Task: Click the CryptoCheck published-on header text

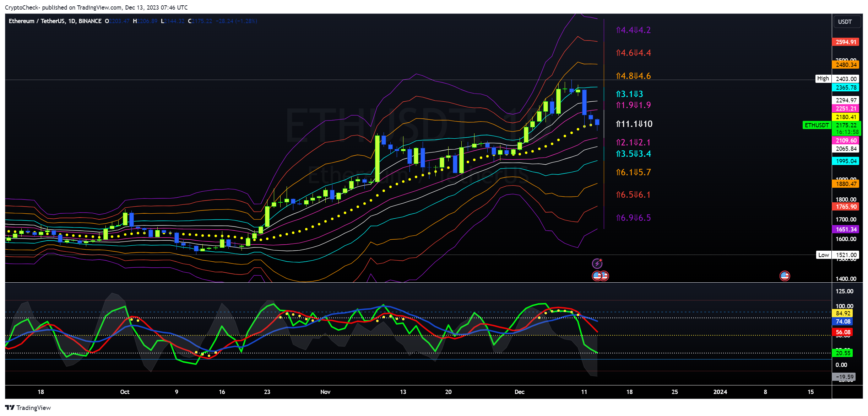Action: click(96, 7)
